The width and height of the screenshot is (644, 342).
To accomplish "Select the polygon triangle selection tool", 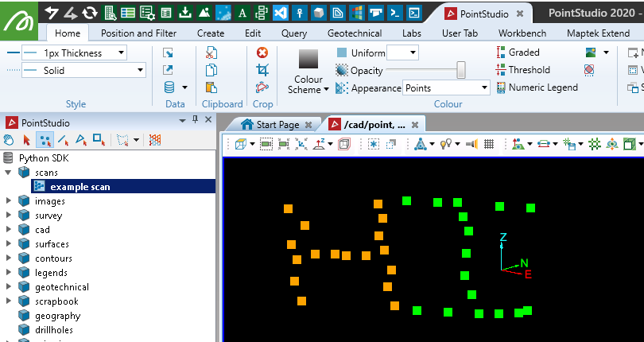I will click(x=81, y=140).
